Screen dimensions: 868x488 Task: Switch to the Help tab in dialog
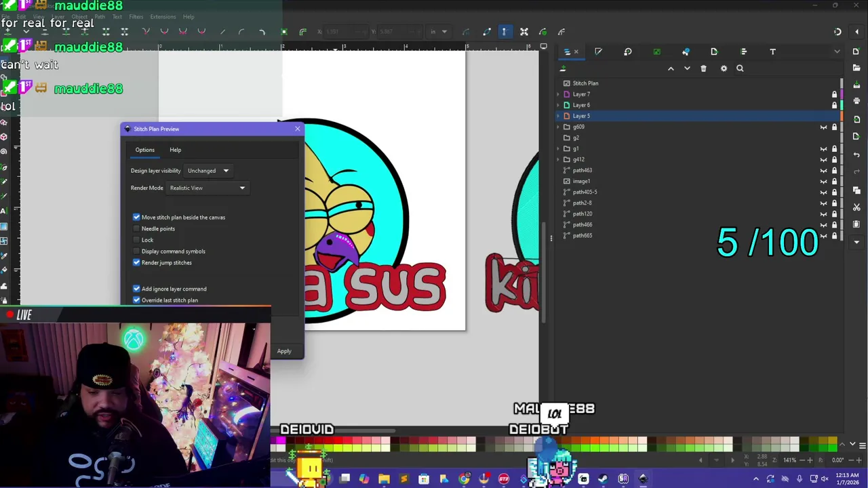coord(175,150)
